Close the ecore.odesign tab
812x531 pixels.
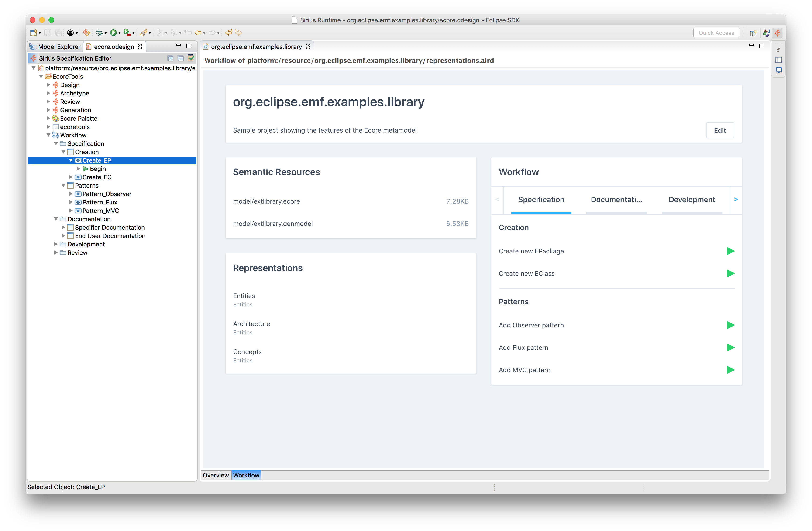pos(140,47)
